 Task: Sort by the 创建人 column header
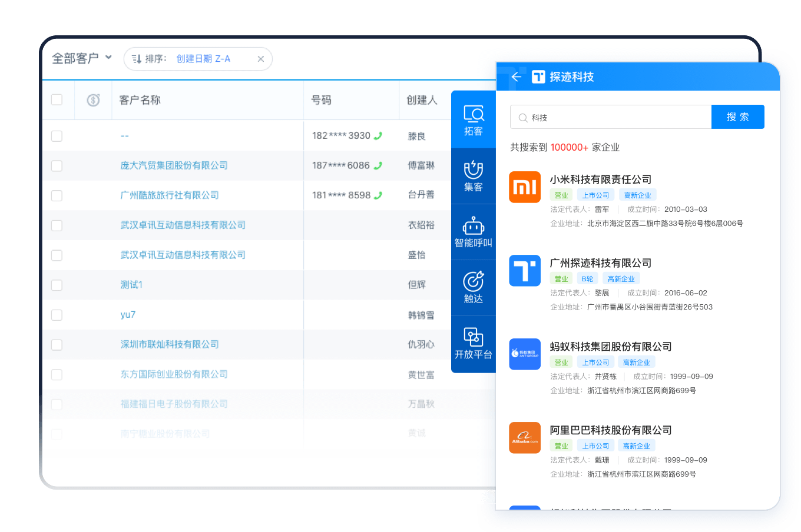[422, 100]
